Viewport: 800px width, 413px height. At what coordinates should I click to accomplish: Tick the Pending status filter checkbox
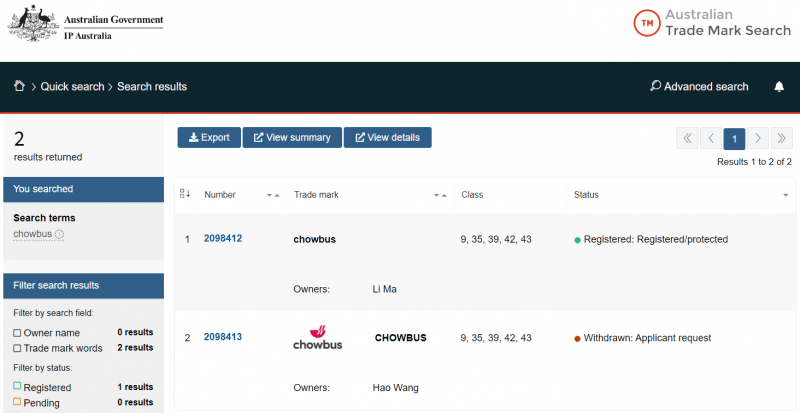(x=17, y=402)
